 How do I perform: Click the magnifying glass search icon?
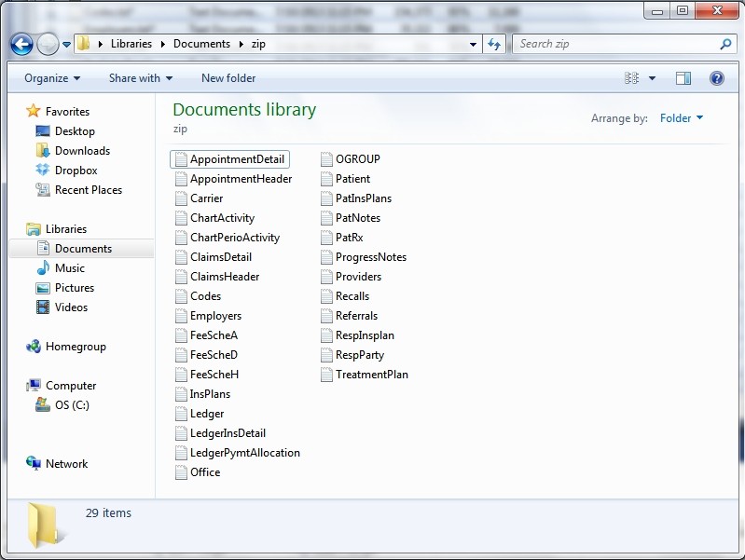pyautogui.click(x=725, y=44)
